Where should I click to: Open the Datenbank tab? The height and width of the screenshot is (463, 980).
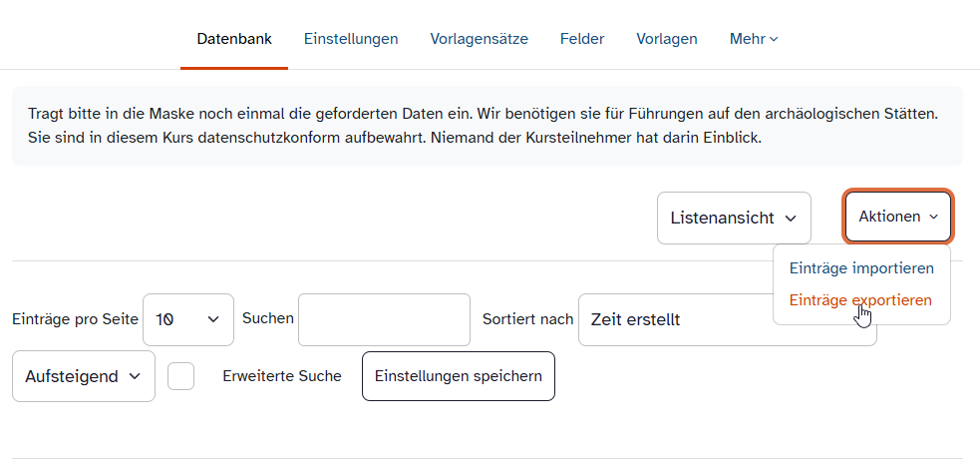coord(234,39)
